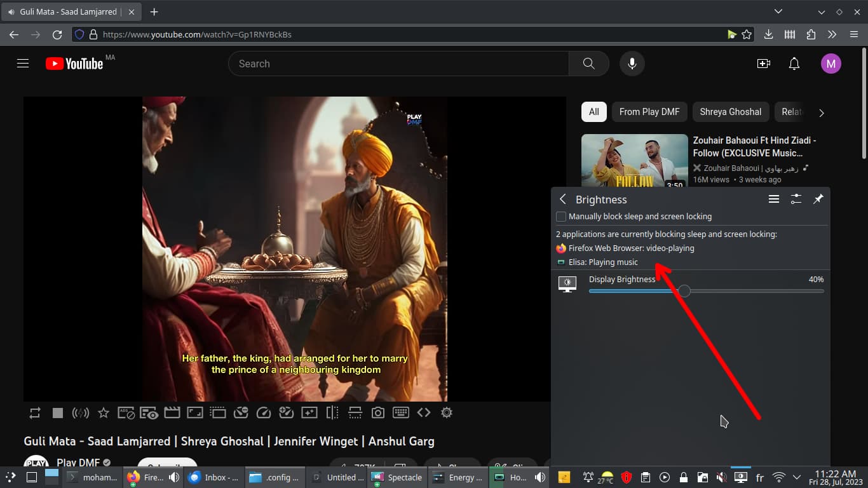Click the speedometer gauge icon below video

264,413
